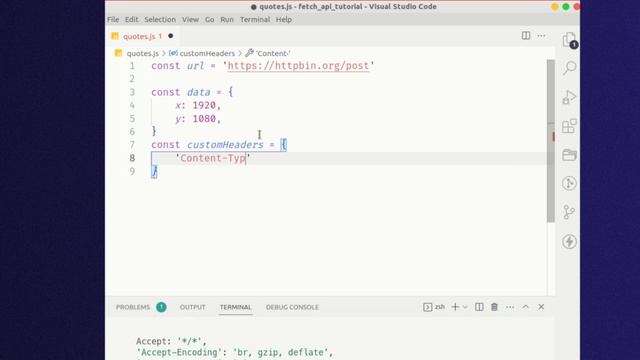
Task: Click the zsh terminal shell icon
Action: (x=427, y=307)
